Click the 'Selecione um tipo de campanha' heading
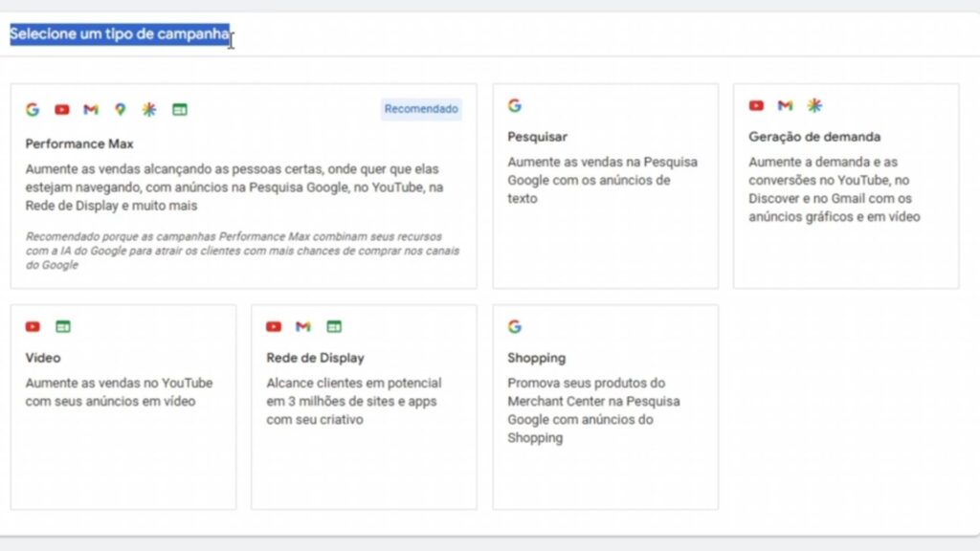 pyautogui.click(x=120, y=35)
